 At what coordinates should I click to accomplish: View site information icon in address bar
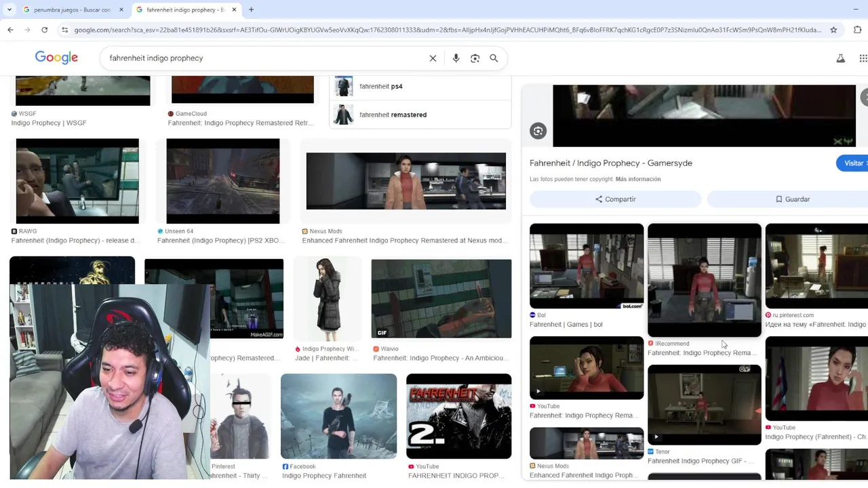pos(64,30)
